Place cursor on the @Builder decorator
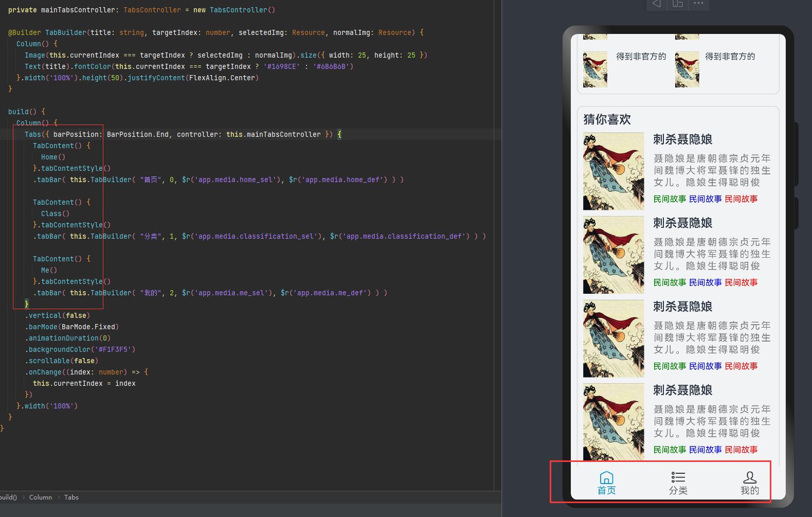Viewport: 812px width, 517px height. tap(25, 32)
